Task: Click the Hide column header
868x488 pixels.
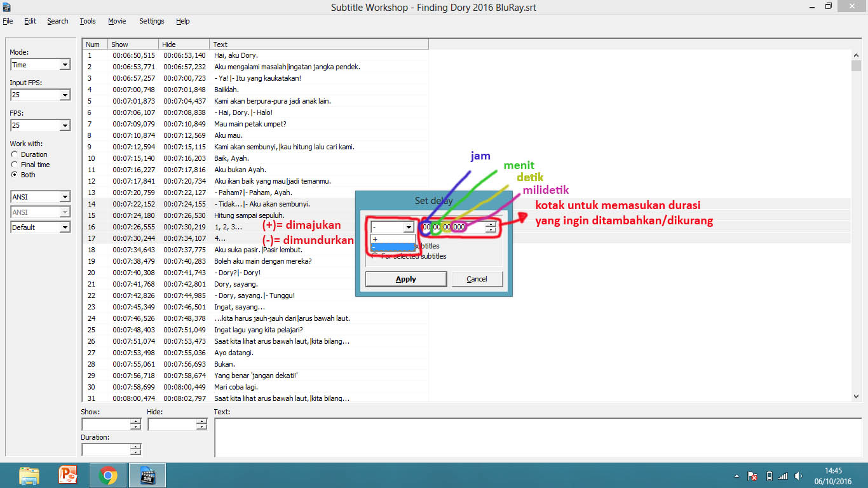Action: point(184,44)
